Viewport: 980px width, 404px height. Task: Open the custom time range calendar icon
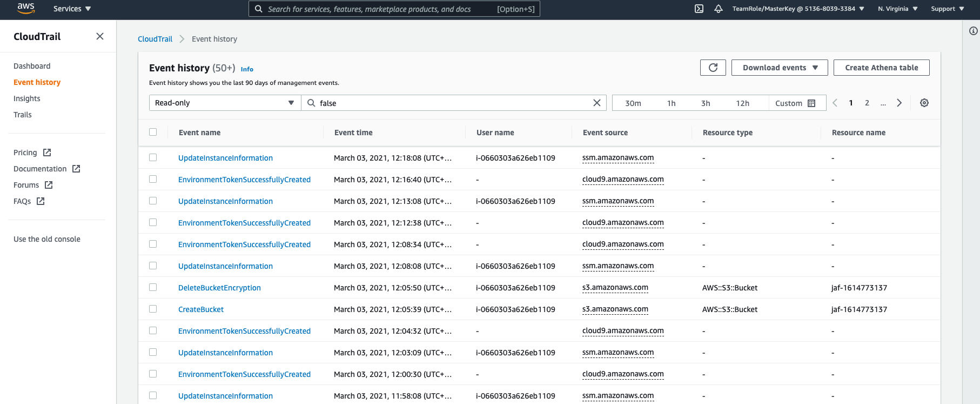tap(811, 103)
